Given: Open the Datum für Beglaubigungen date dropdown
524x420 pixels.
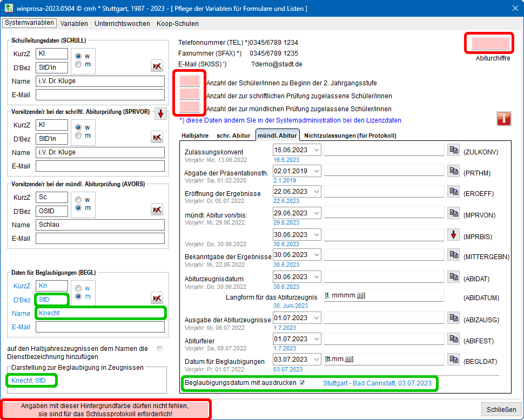Looking at the screenshot, I should click(x=316, y=360).
